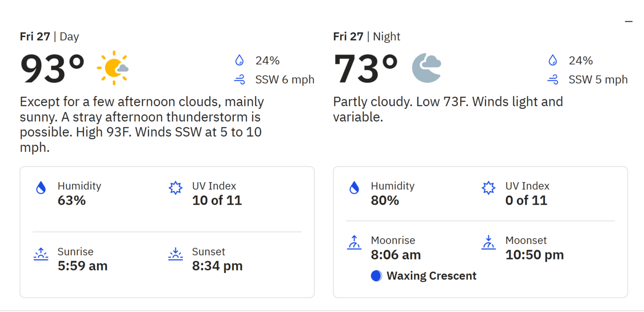Click the daytime precipitation chance raindrop icon
The image size is (644, 312).
click(x=240, y=60)
